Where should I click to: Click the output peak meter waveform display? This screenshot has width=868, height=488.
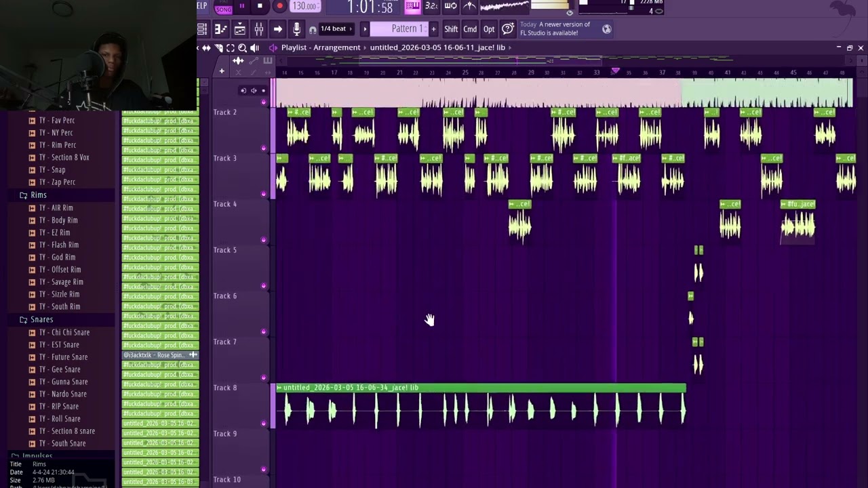pos(504,6)
